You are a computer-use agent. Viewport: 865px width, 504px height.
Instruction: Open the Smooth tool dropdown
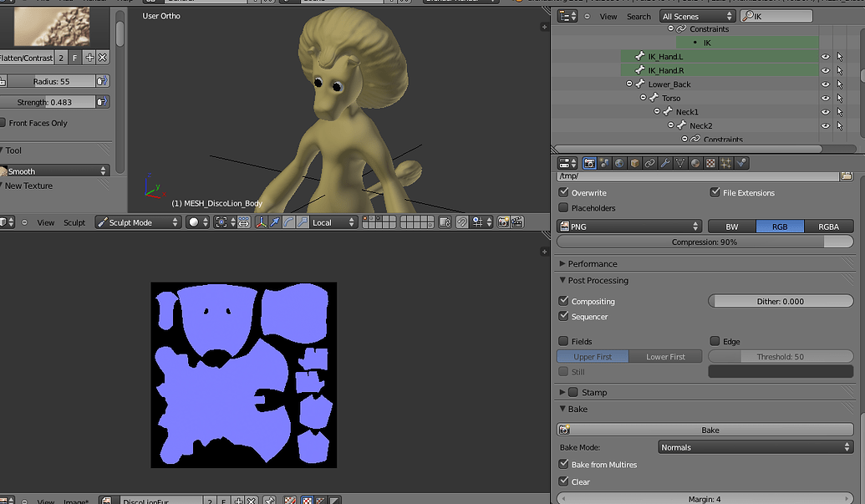coord(54,171)
